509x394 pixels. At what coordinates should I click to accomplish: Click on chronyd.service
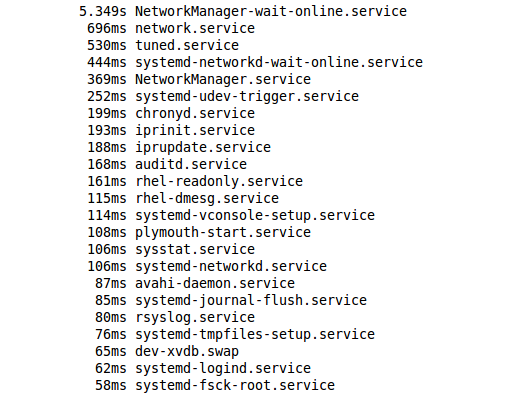[x=195, y=113]
